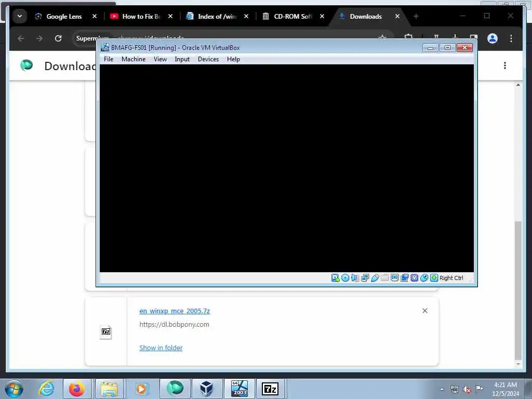Image resolution: width=532 pixels, height=399 pixels.
Task: Click the shared folders status icon
Action: [385, 278]
